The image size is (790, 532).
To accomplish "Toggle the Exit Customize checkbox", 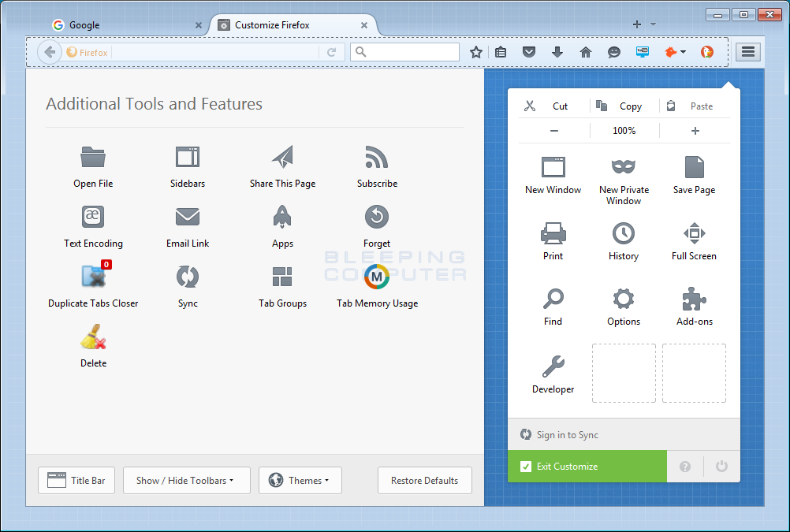I will pyautogui.click(x=526, y=467).
